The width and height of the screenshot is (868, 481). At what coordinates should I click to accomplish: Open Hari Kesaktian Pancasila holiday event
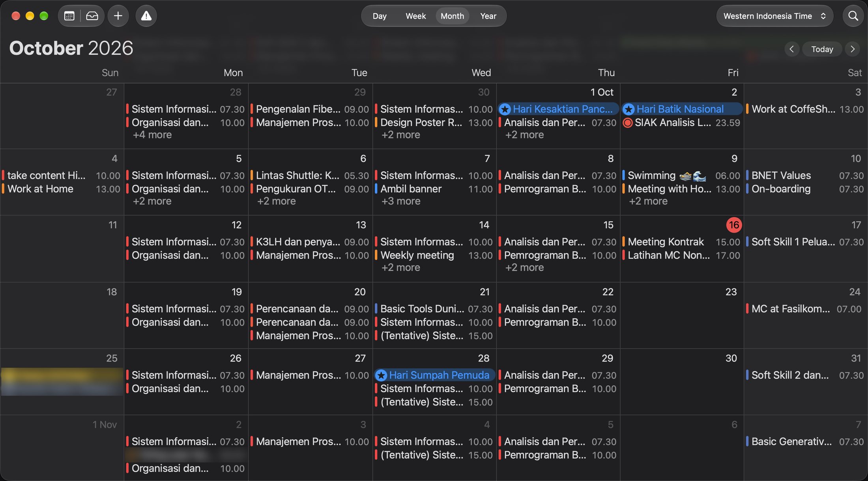tap(558, 109)
